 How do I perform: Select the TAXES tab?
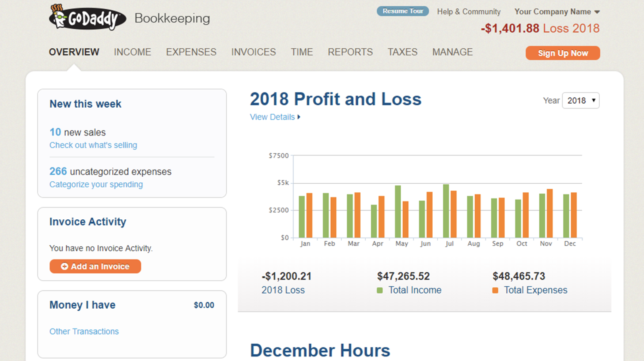coord(402,52)
